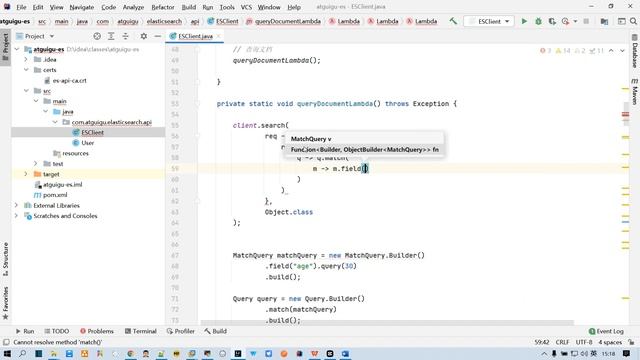Open the File menu
Screen dimensions: 640x360
click(x=21, y=7)
